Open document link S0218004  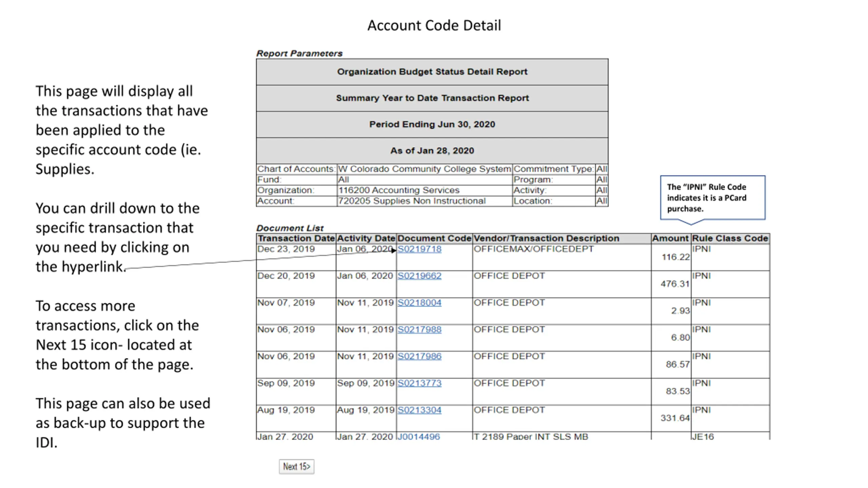tap(419, 303)
